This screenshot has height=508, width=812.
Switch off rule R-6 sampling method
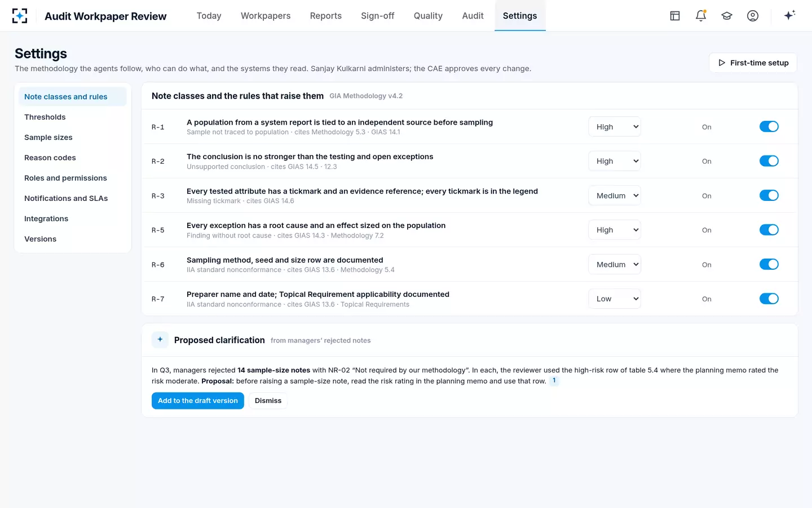tap(769, 264)
